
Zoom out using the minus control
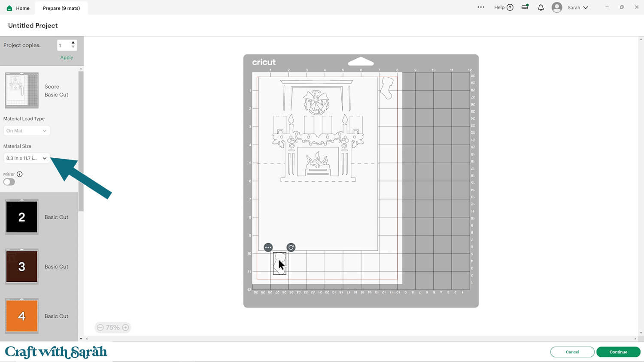(x=100, y=327)
